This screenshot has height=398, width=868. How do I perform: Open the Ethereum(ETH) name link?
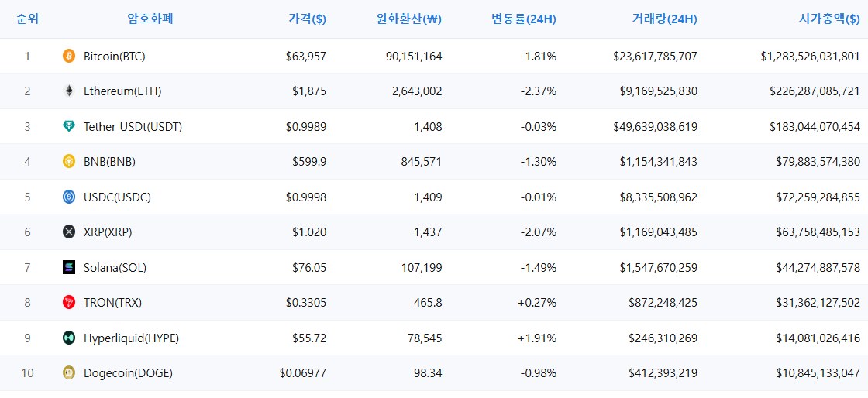tap(122, 91)
